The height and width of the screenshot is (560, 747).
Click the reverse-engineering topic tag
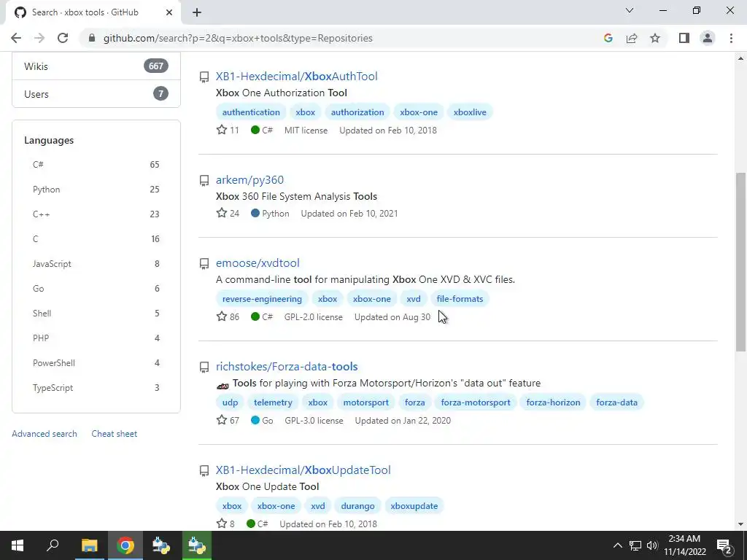[262, 298]
